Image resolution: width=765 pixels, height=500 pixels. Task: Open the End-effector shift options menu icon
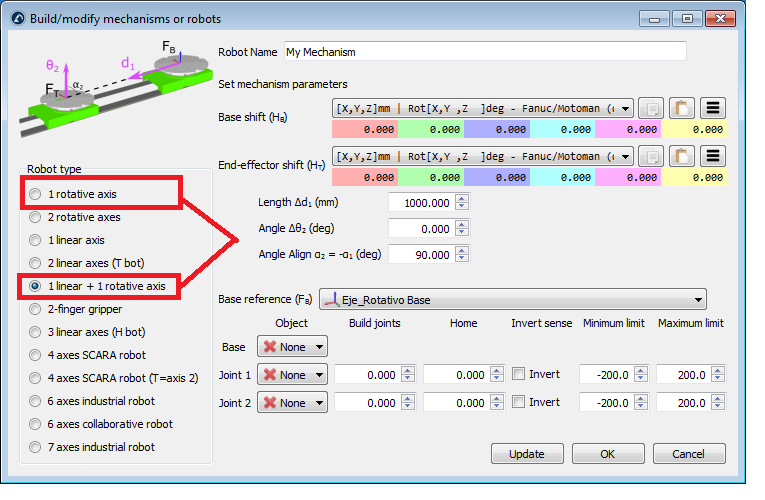pyautogui.click(x=712, y=156)
